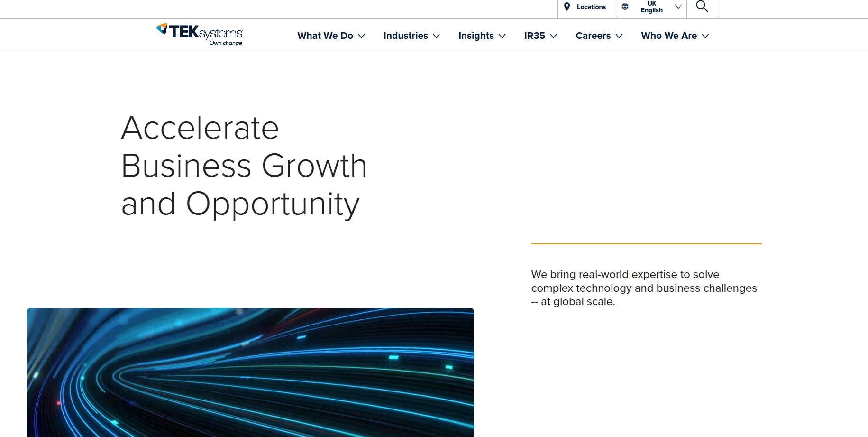Screen dimensions: 868x437
Task: Open the Careers menu label
Action: click(x=593, y=36)
